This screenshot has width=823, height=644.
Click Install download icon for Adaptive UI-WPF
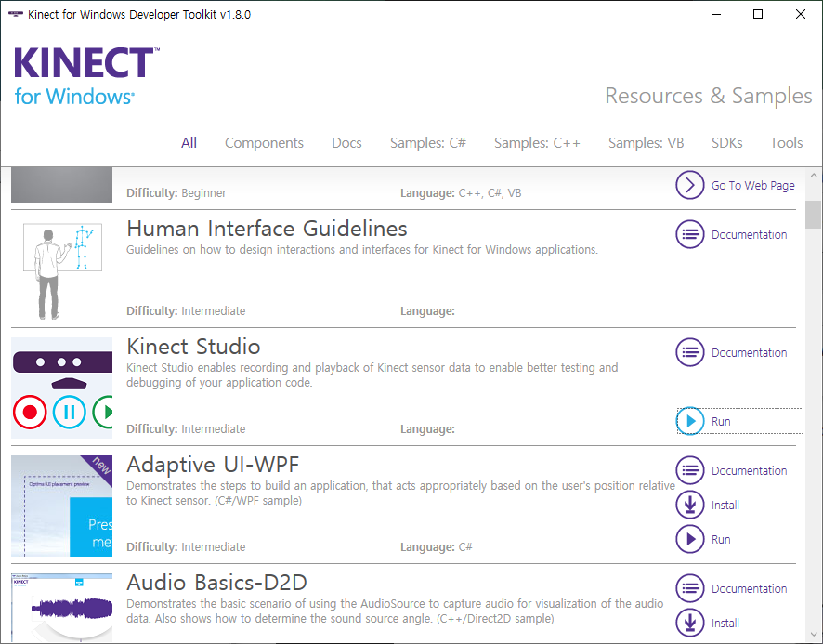[689, 505]
